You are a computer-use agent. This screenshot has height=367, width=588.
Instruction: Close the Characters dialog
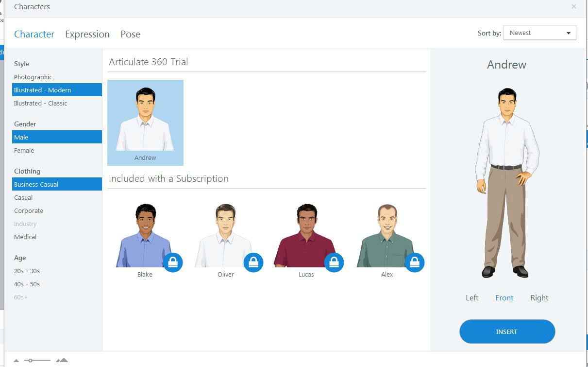coord(574,7)
